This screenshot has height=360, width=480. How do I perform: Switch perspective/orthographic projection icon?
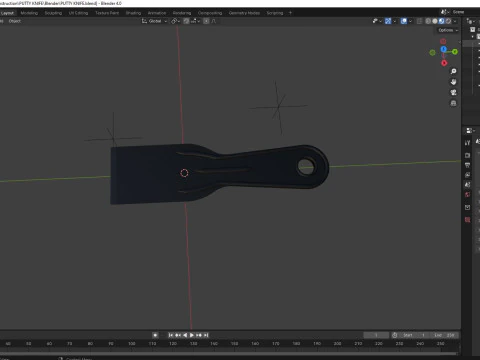453,103
